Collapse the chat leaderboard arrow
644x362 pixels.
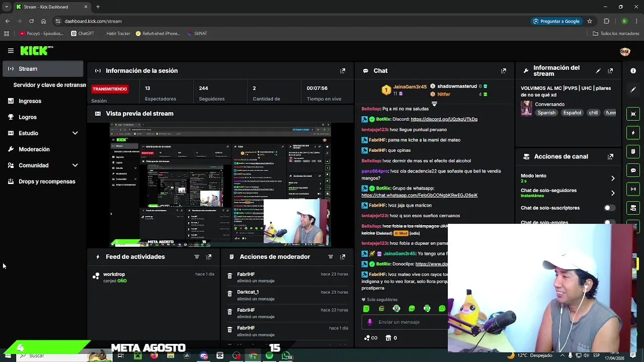point(434,104)
